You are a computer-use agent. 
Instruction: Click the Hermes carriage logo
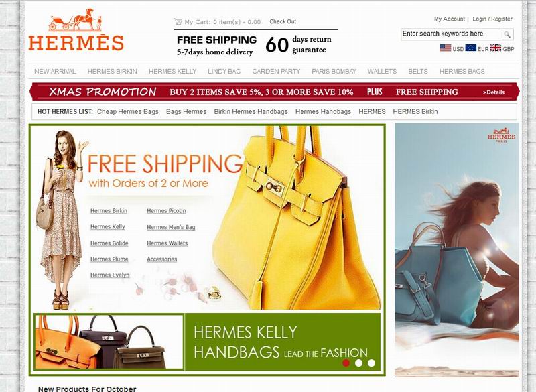tap(76, 29)
